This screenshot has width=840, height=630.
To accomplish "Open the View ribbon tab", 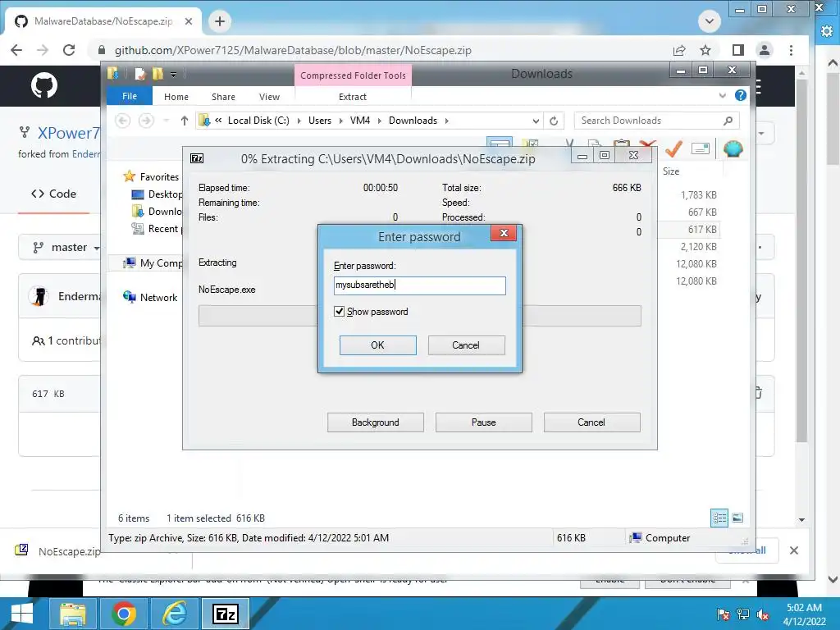I will 269,97.
